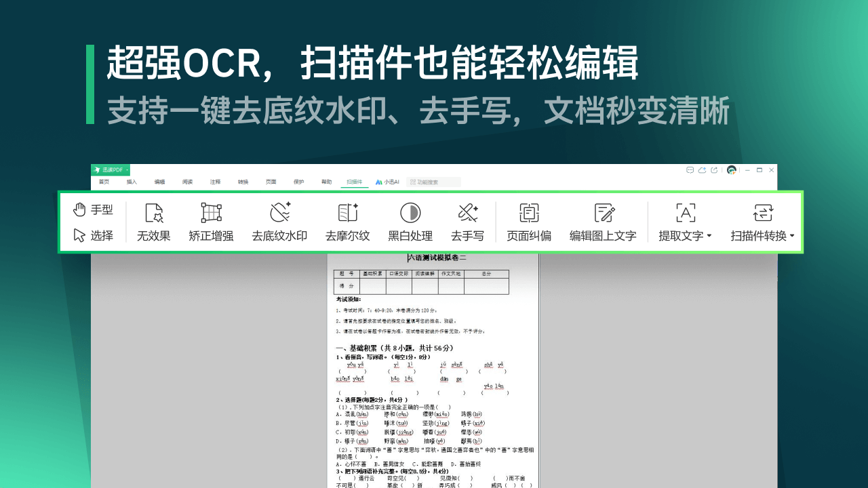The height and width of the screenshot is (488, 868).
Task: Run 黑白处理 black-and-white processing
Action: (410, 222)
